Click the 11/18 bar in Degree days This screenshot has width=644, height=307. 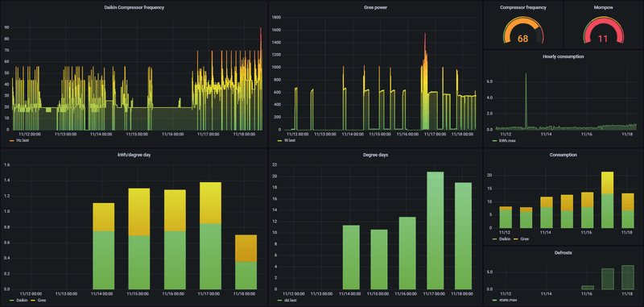[463, 236]
